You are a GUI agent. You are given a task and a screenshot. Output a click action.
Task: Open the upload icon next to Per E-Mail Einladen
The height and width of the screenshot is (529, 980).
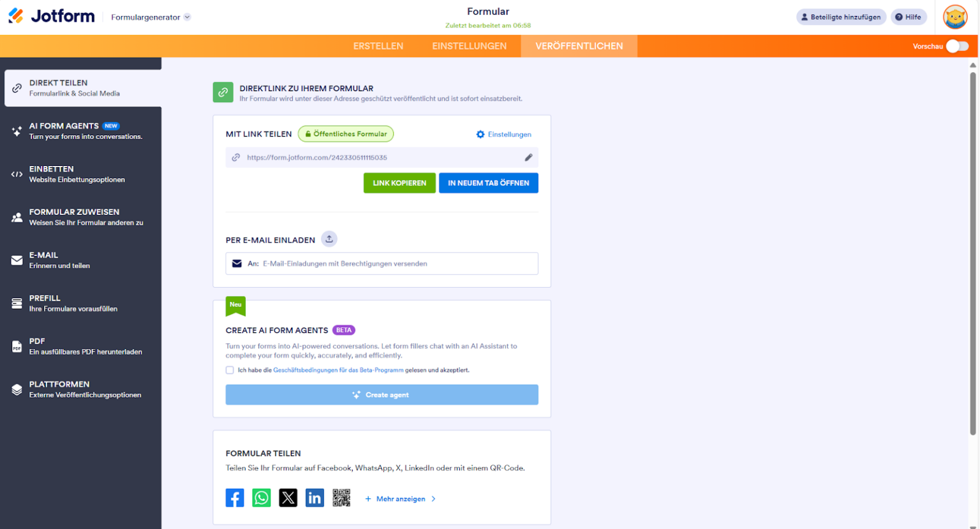(x=329, y=239)
